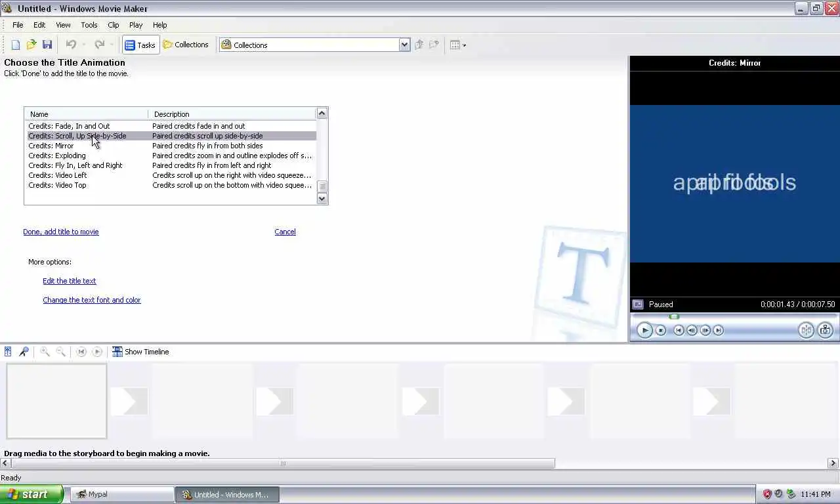Image resolution: width=840 pixels, height=504 pixels.
Task: Click the red security alert tray icon
Action: pos(767,494)
